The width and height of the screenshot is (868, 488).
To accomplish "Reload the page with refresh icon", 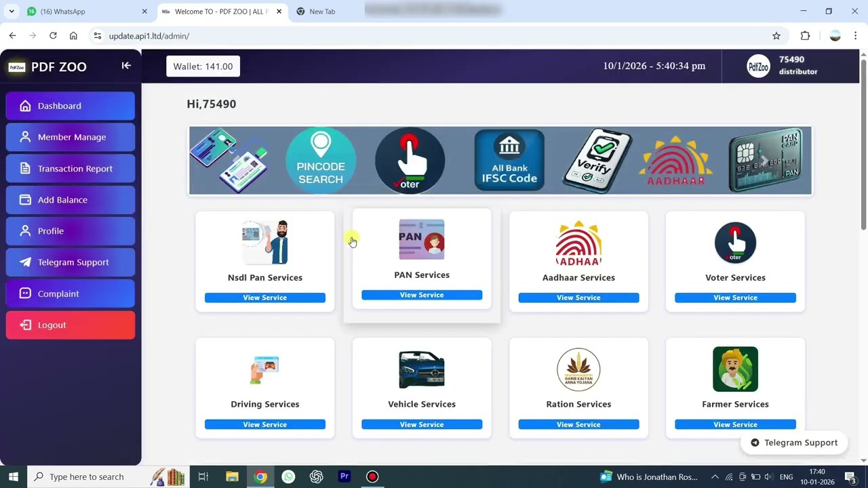I will pyautogui.click(x=53, y=36).
